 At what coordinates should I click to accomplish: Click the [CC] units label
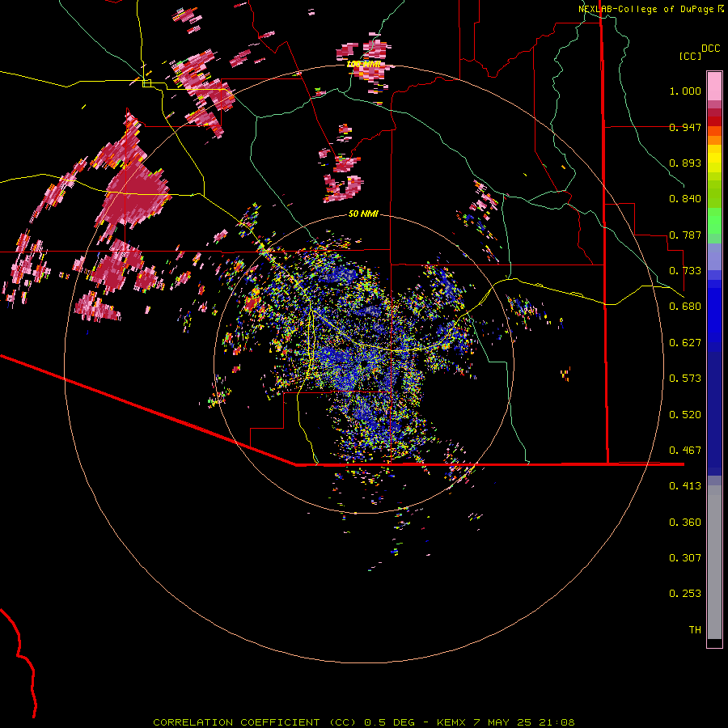(690, 56)
